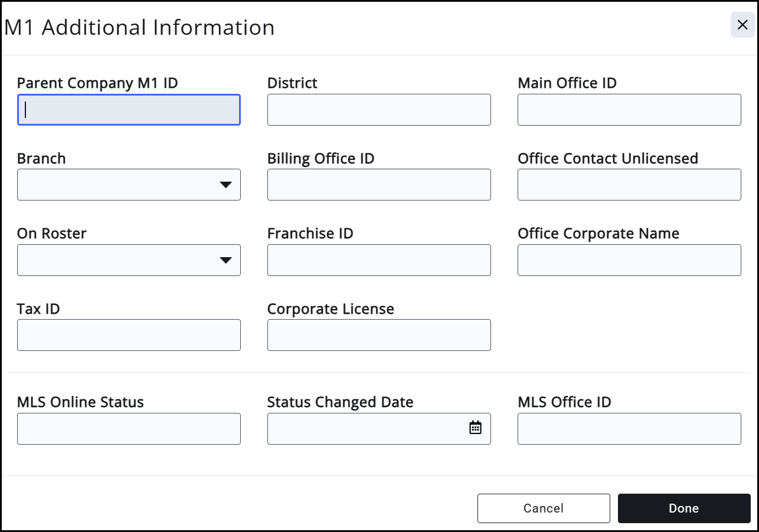
Task: Focus the Office Contact Unlicensed field
Action: 629,185
